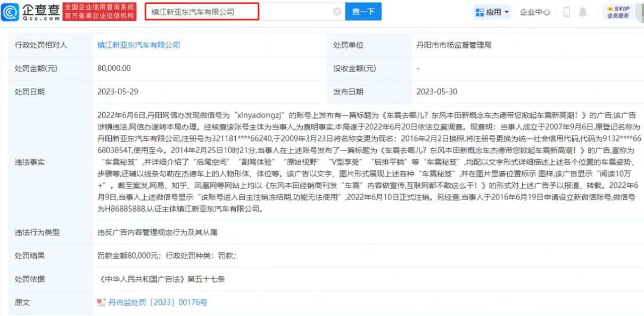Select penalty date 2023-05-29
644x316 pixels.
coord(118,92)
